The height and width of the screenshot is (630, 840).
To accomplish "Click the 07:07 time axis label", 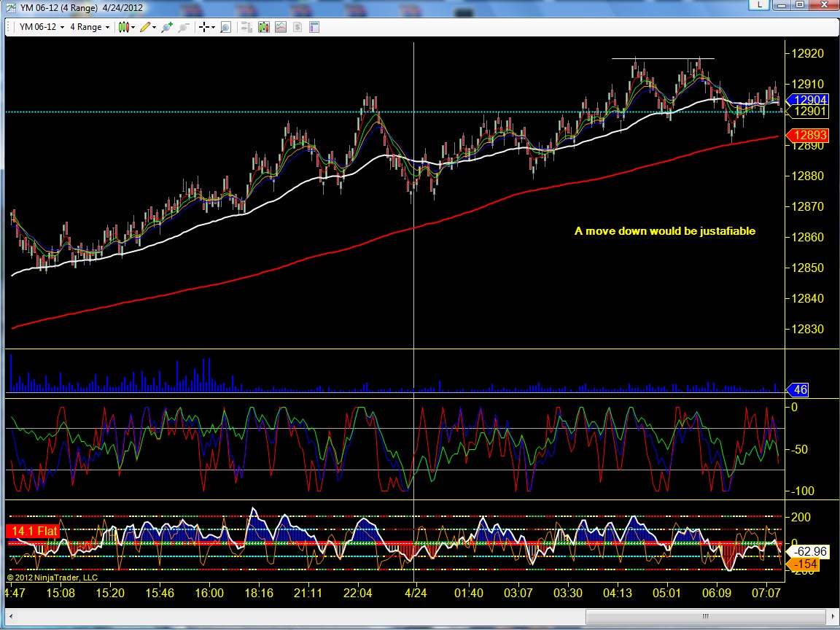I will pyautogui.click(x=766, y=593).
